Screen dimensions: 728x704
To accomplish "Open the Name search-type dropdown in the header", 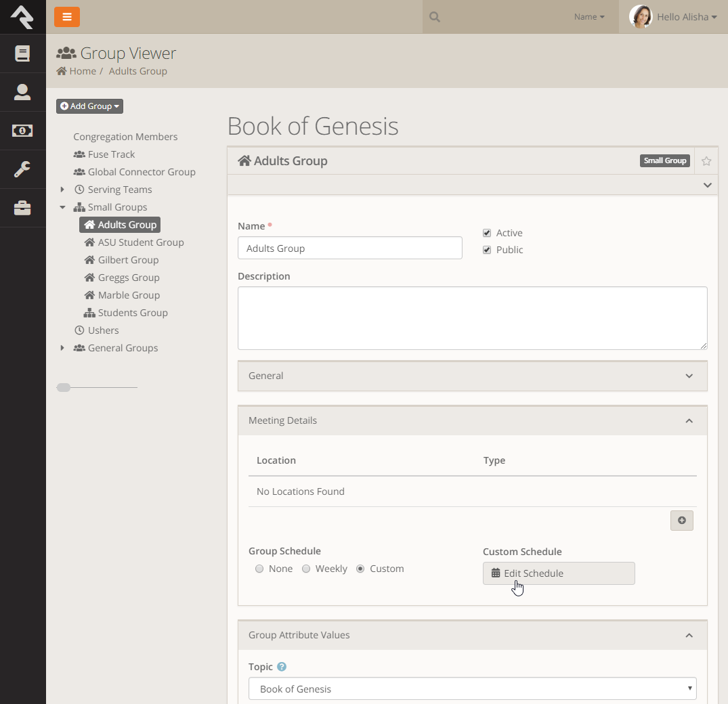I will tap(588, 16).
